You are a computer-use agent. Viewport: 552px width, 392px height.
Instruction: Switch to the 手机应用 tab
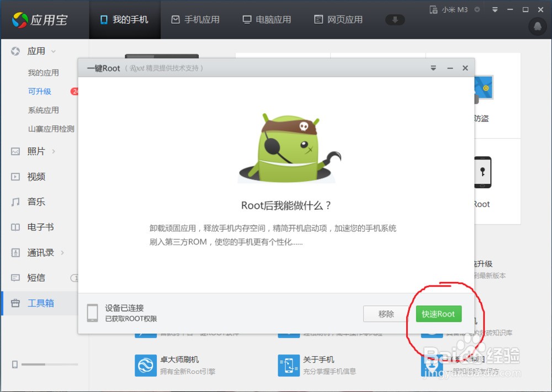195,19
